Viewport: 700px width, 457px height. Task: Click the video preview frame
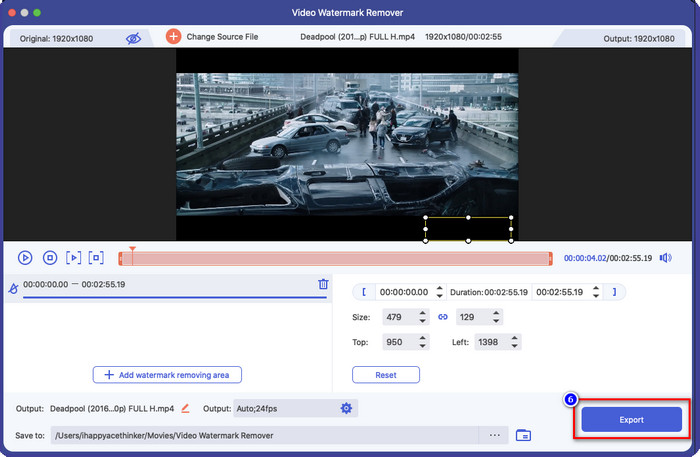coord(347,144)
